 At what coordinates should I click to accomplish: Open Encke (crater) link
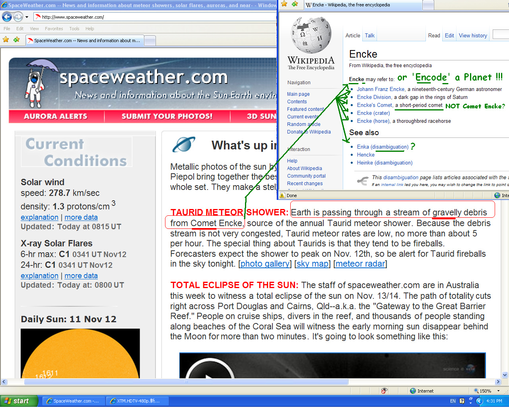click(x=373, y=113)
